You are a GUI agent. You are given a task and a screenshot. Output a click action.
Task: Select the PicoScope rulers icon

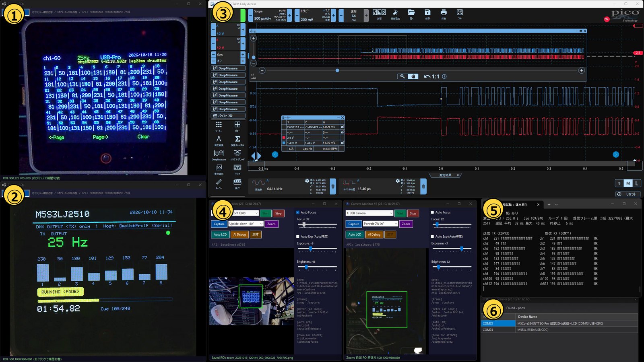pyautogui.click(x=219, y=183)
